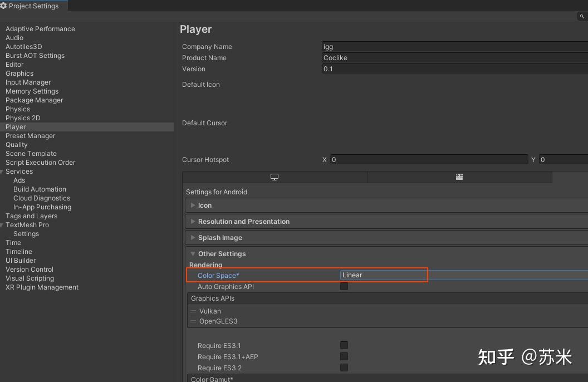Image resolution: width=588 pixels, height=382 pixels.
Task: Toggle the Require ES3.1+AEP checkbox
Action: point(344,356)
